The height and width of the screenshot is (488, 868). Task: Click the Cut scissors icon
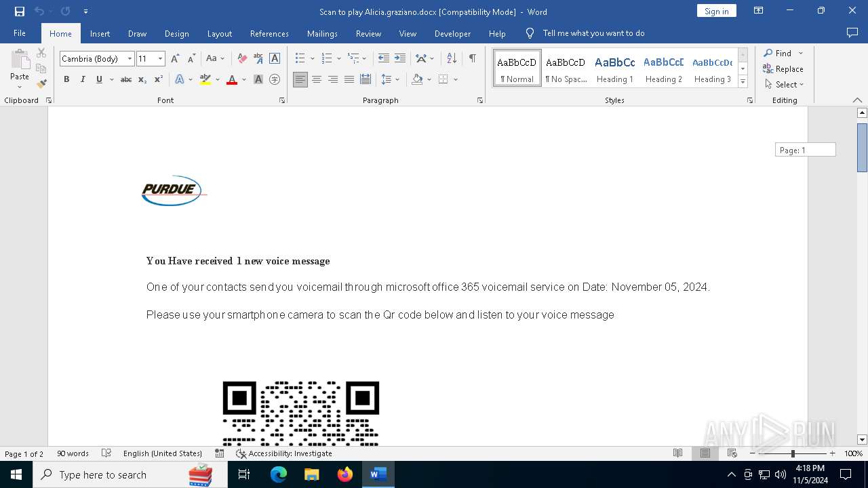pos(41,53)
